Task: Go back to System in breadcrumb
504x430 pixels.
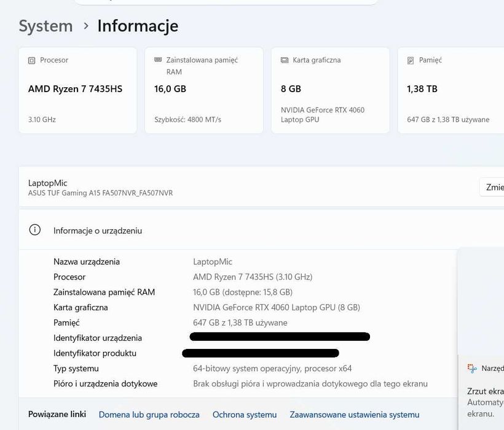Action: click(x=45, y=26)
